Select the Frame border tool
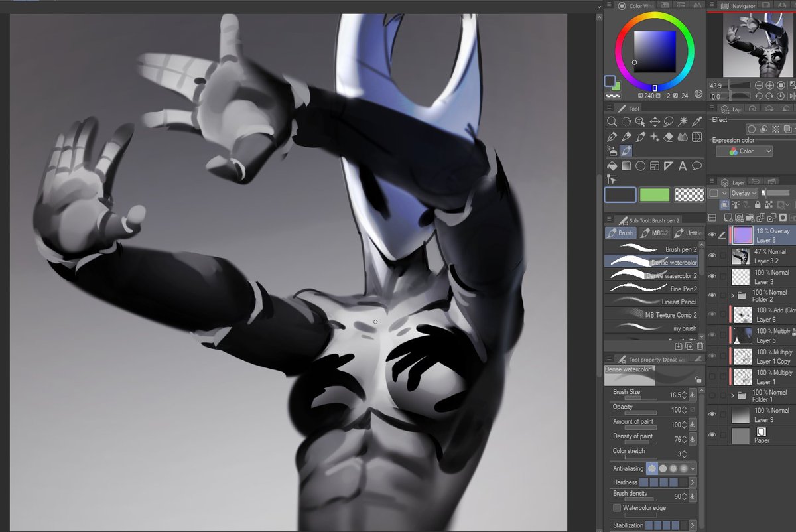Viewport: 796px width, 532px height. pos(655,166)
